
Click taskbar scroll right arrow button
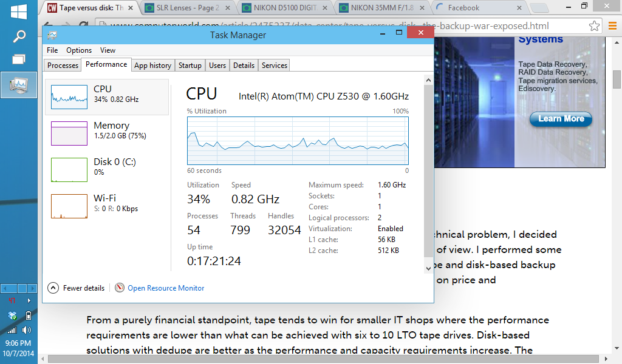click(x=33, y=288)
